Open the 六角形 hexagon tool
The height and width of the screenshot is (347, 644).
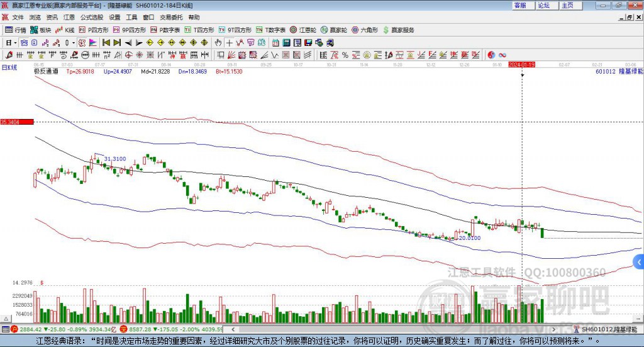365,30
